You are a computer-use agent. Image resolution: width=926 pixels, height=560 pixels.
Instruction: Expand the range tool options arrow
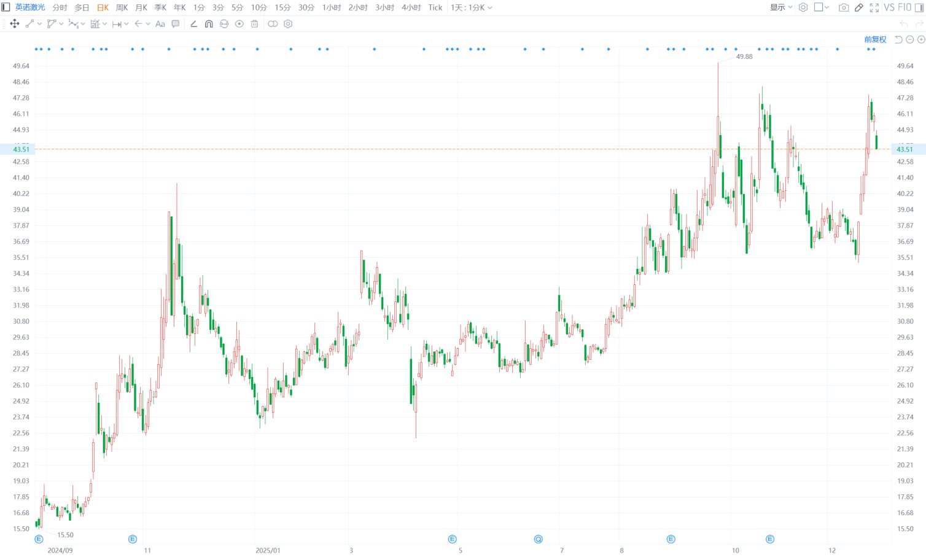(126, 24)
